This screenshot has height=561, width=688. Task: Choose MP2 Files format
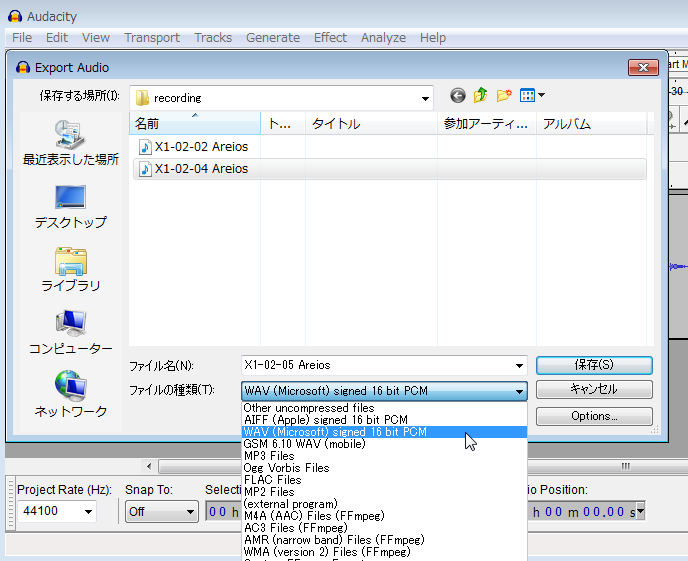point(384,492)
